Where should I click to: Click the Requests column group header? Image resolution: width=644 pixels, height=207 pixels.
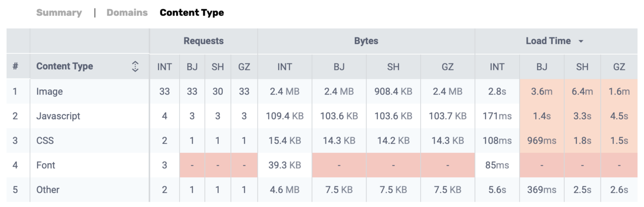point(203,41)
